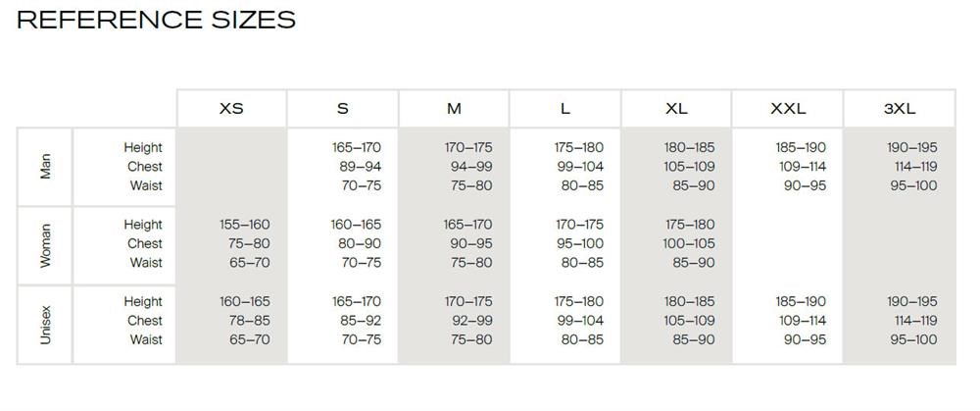Click the rotated Unisex row label

(45, 324)
